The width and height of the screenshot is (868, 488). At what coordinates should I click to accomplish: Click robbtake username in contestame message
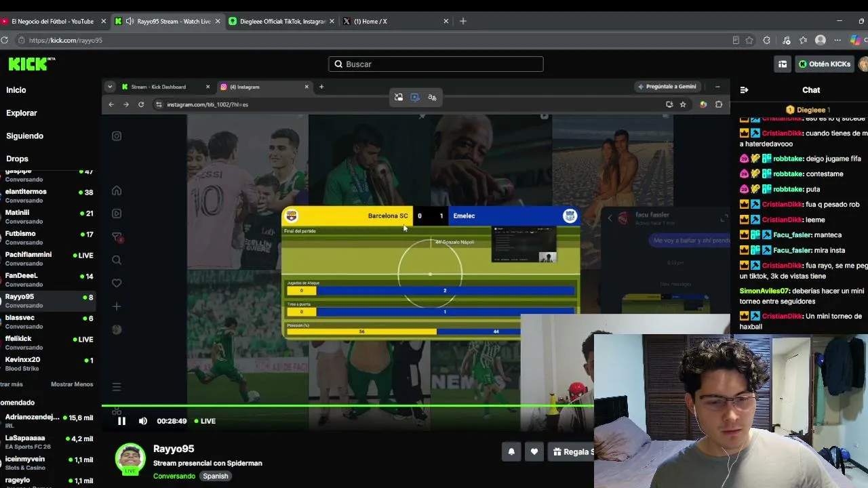tap(788, 174)
